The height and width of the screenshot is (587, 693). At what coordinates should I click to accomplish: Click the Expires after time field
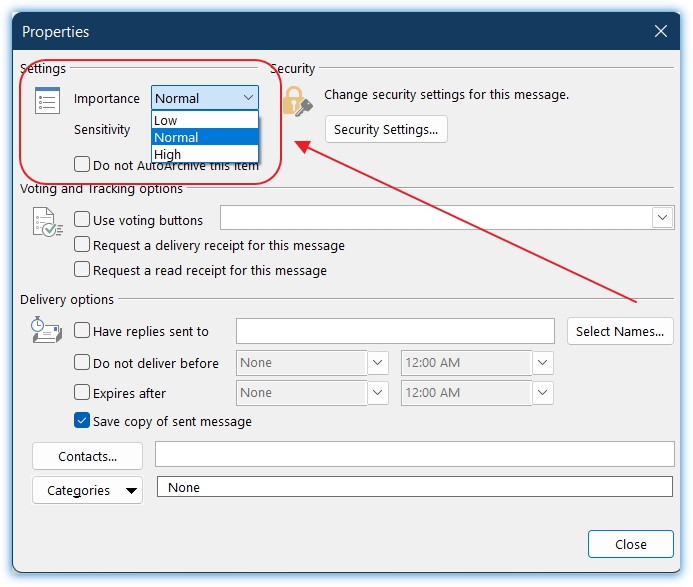coord(466,393)
